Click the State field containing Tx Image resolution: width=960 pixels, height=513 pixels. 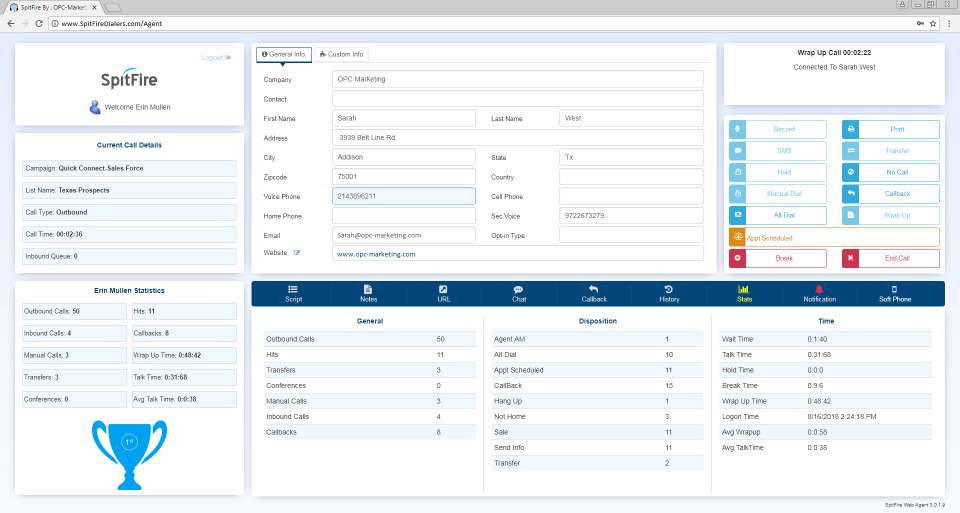point(631,157)
